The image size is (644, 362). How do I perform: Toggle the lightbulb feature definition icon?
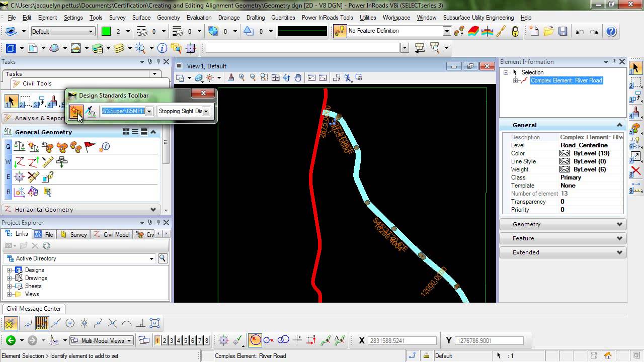[x=340, y=31]
